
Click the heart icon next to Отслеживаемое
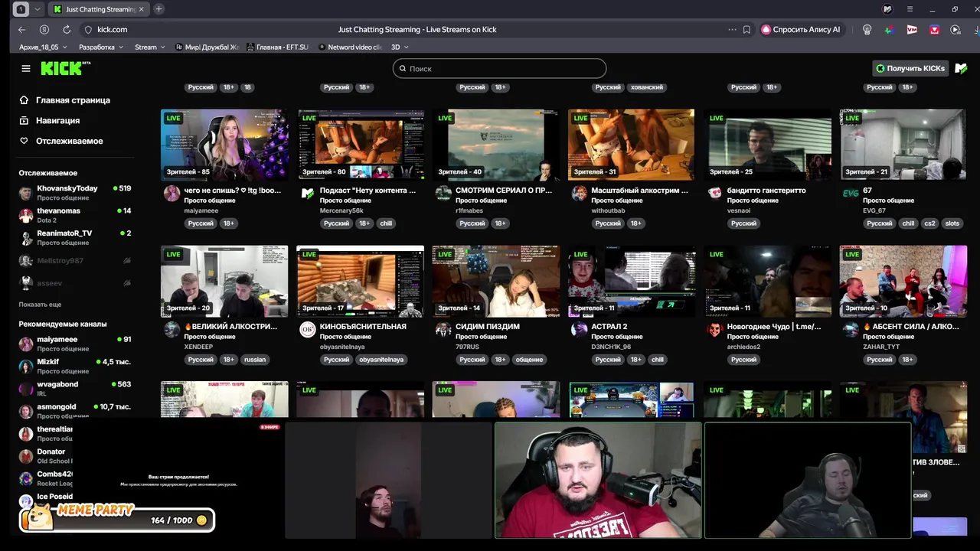[x=24, y=141]
